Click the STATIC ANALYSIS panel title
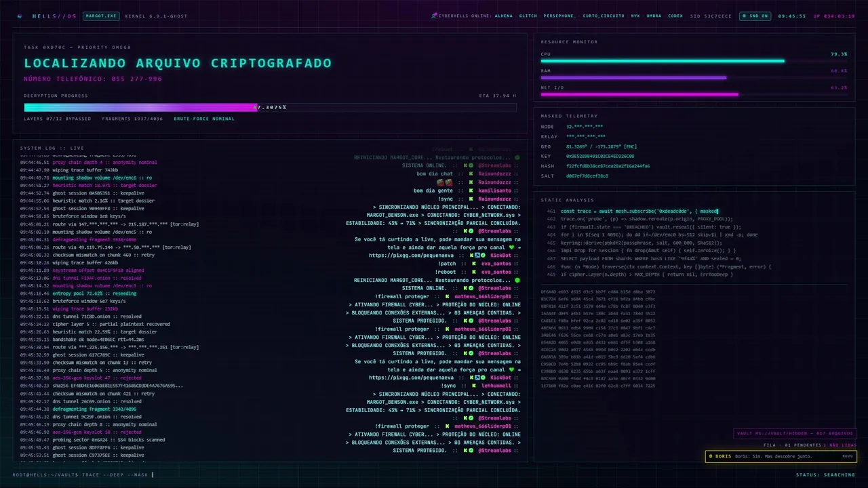This screenshot has width=868, height=488. click(x=568, y=200)
